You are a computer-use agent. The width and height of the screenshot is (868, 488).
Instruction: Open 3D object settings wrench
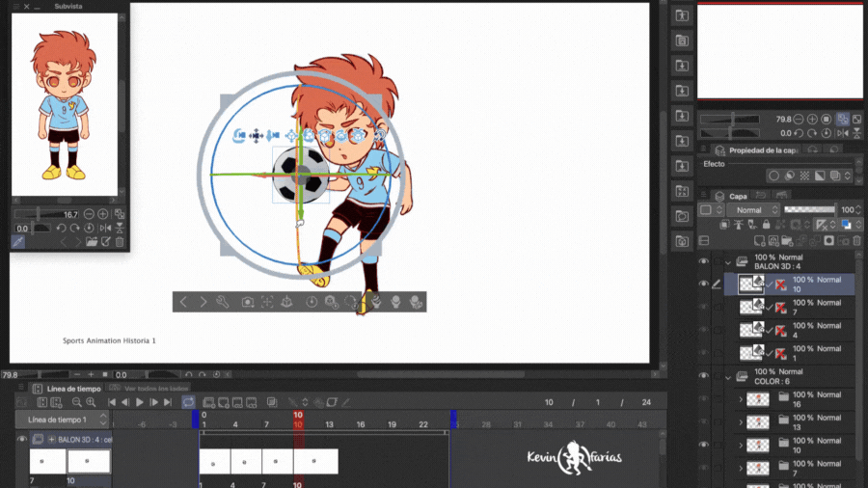pos(223,302)
